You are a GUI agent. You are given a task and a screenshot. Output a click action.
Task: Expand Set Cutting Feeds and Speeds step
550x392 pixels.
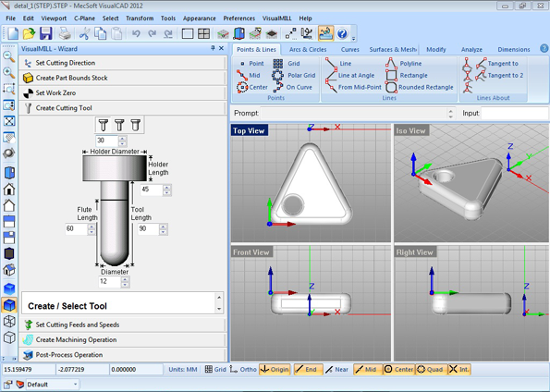pyautogui.click(x=122, y=325)
